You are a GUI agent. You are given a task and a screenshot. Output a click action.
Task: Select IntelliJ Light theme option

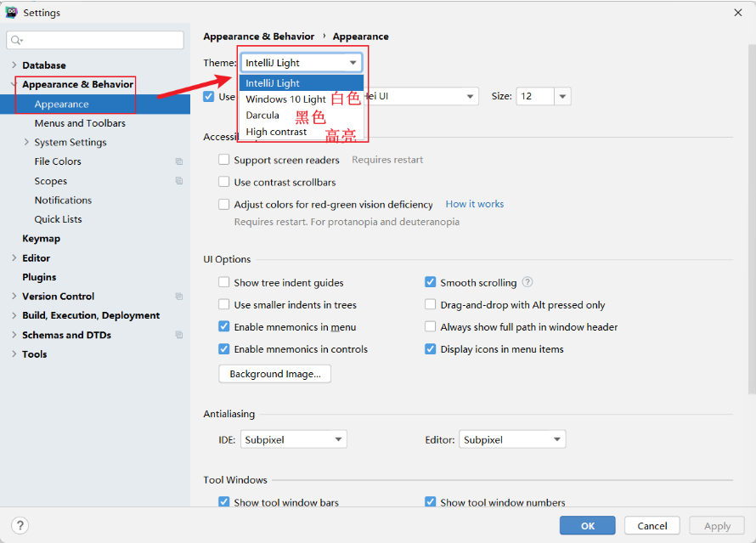click(x=302, y=83)
